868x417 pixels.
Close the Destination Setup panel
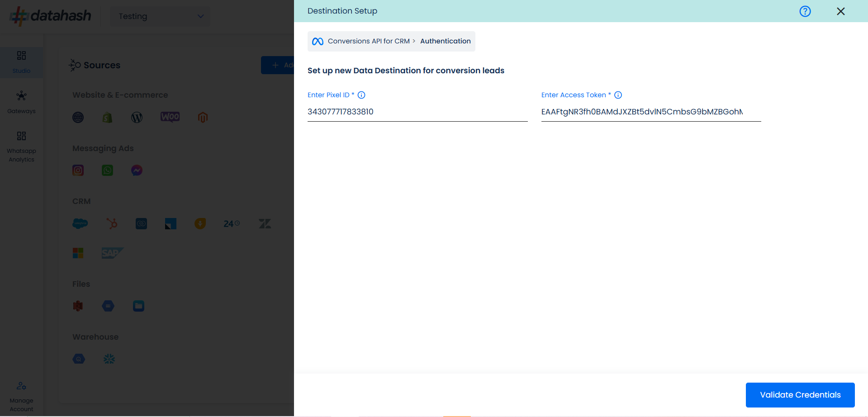pos(840,11)
